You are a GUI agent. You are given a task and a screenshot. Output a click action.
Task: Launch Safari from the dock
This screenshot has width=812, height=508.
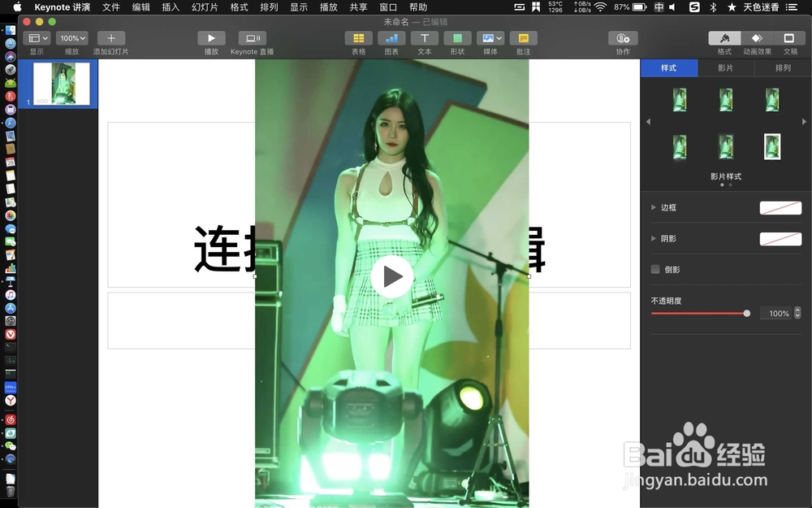point(11,123)
